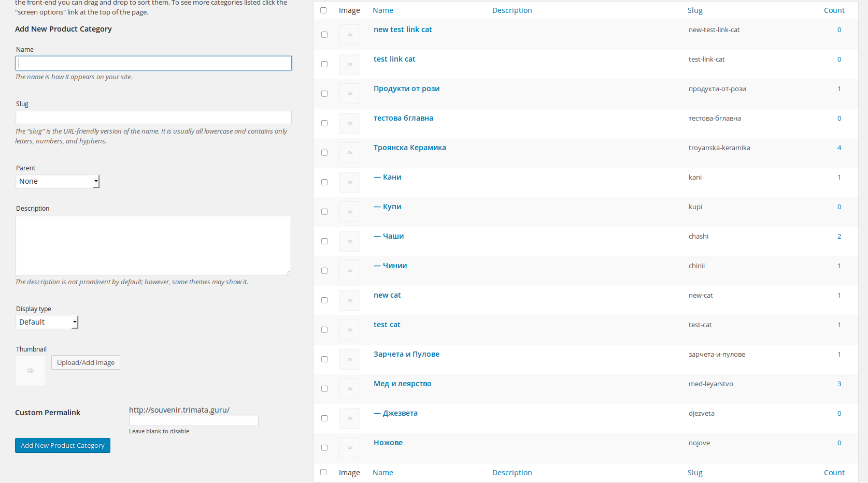The height and width of the screenshot is (483, 868).
Task: Open the Ножове category link
Action: tap(388, 443)
